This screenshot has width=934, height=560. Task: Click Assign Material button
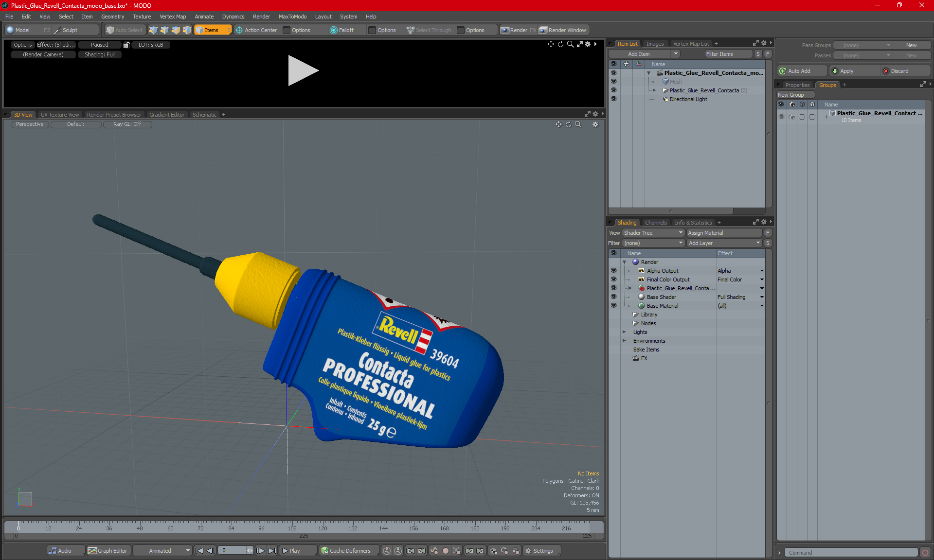tap(724, 233)
